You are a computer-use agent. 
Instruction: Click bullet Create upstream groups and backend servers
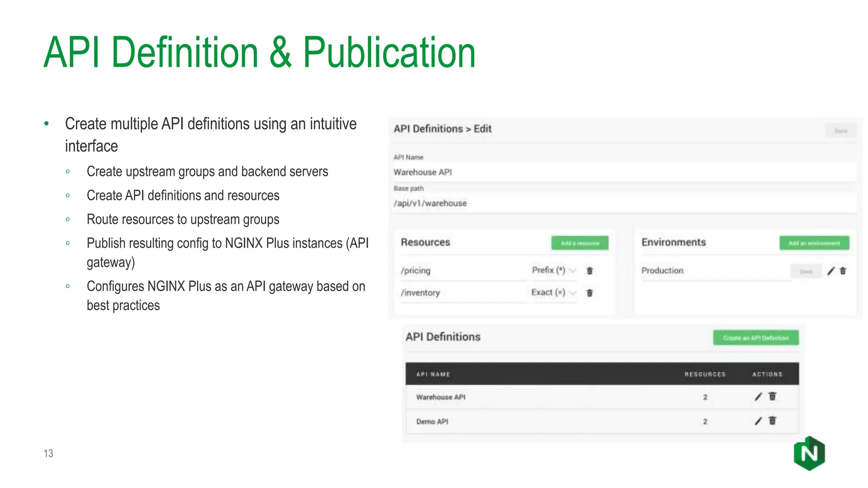pyautogui.click(x=207, y=172)
